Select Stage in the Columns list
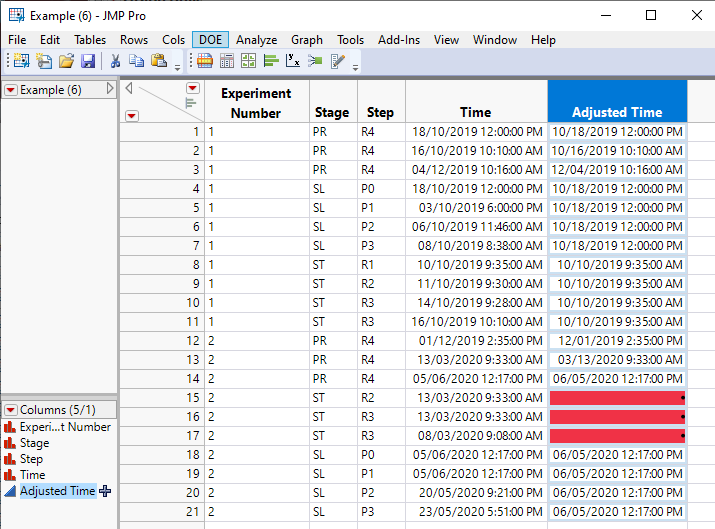The image size is (715, 529). point(35,443)
